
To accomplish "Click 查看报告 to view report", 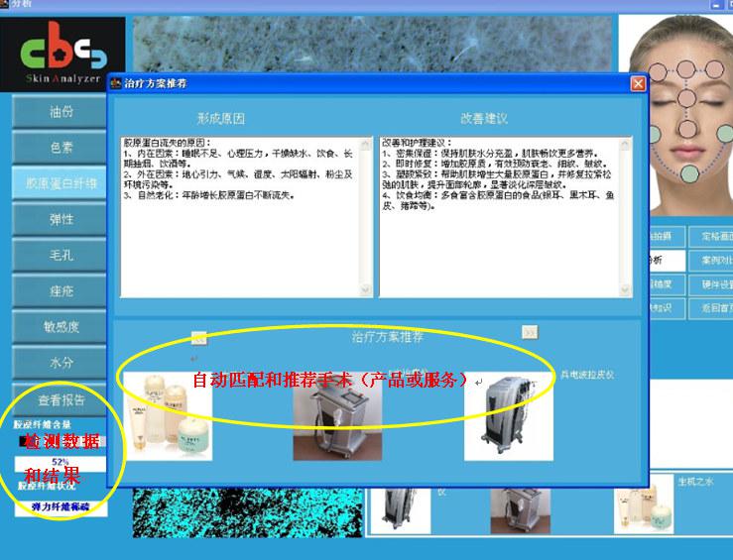I will (61, 400).
